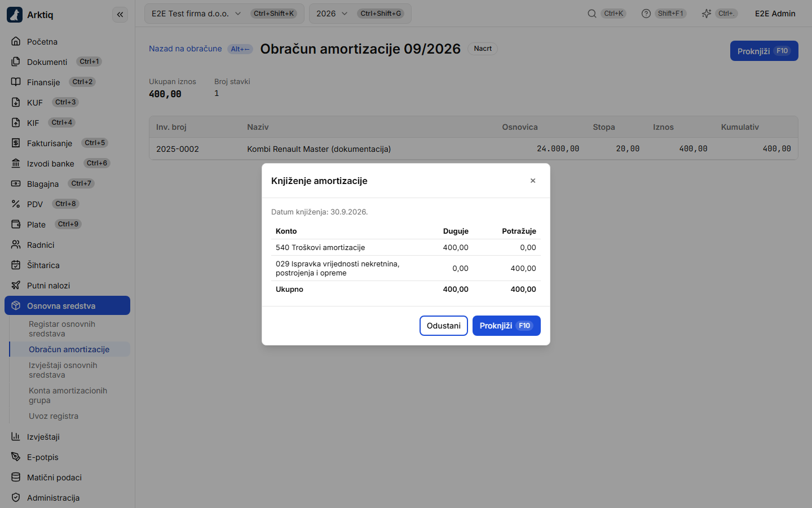Click the Nacrt status badge

[x=483, y=49]
